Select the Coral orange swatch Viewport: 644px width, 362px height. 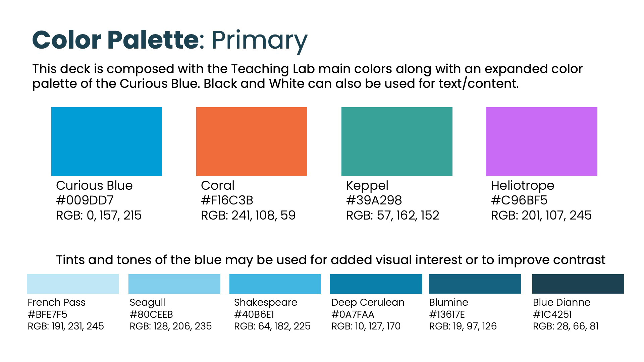[252, 141]
